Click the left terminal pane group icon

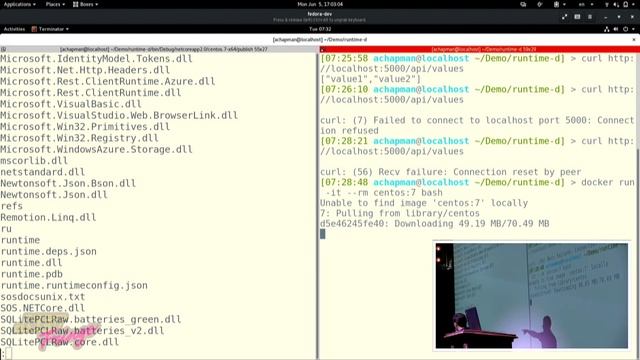pyautogui.click(x=3, y=49)
